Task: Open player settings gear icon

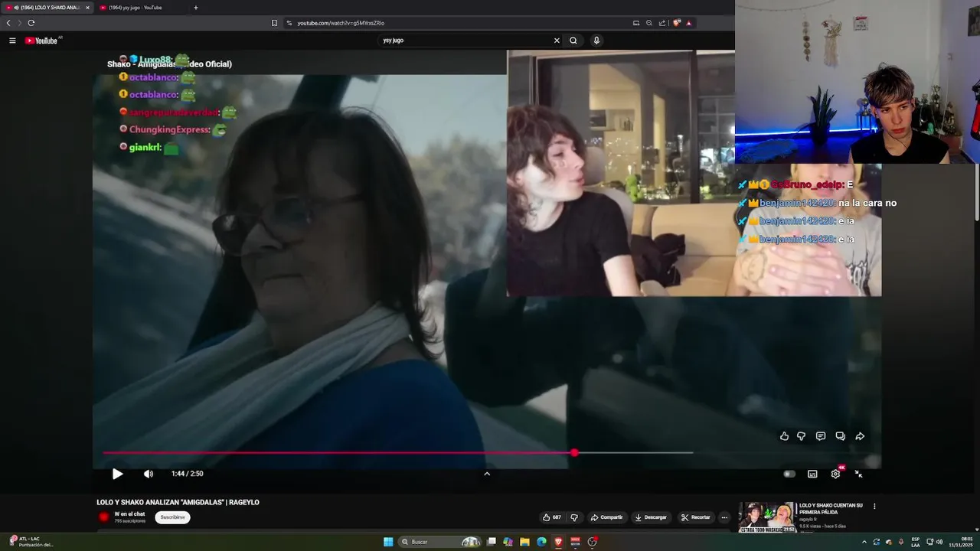Action: [x=835, y=474]
